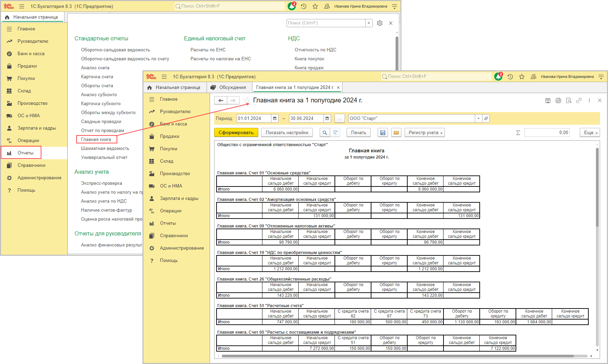
Task: Open the settings gear in the back window
Action: coord(380,23)
